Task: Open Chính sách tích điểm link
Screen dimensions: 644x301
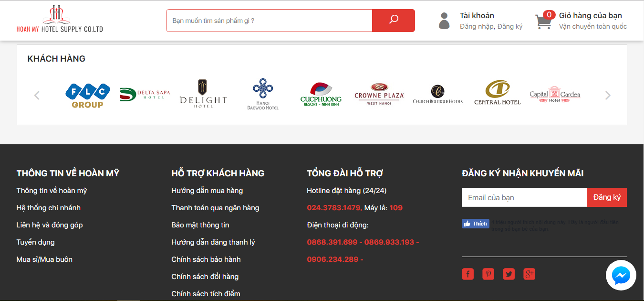Action: click(206, 294)
